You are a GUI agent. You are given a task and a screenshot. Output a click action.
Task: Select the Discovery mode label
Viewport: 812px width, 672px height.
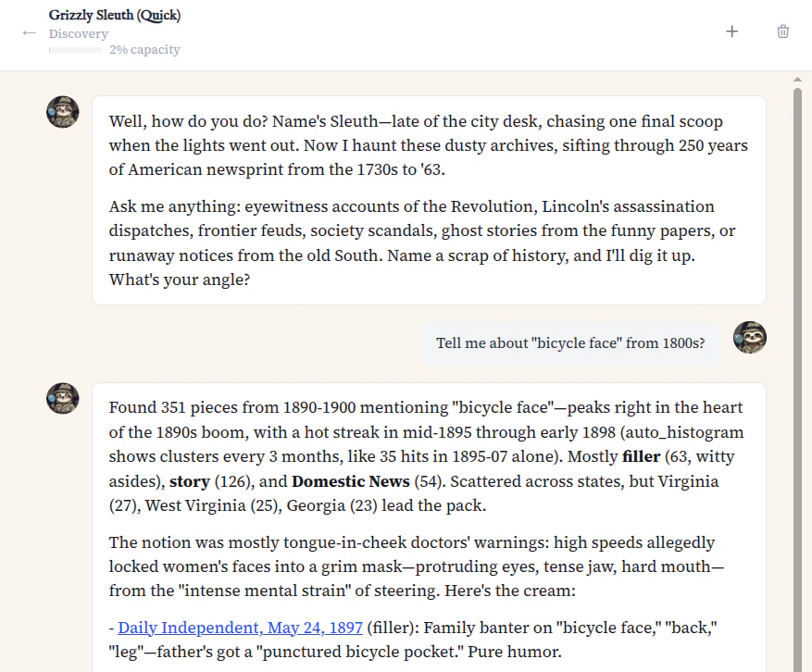(79, 33)
